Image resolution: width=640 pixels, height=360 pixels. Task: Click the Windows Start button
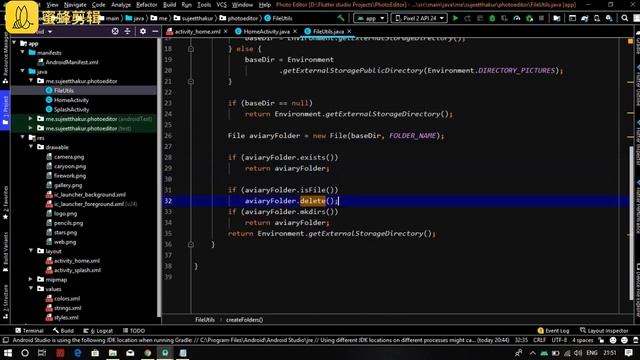8,353
